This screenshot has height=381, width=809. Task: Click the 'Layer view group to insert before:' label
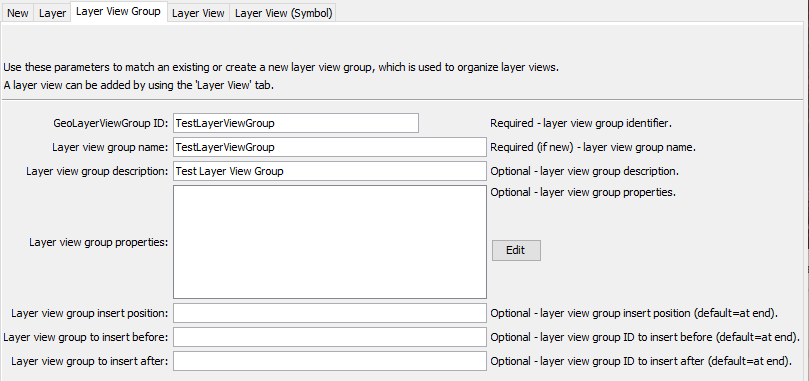pos(86,337)
